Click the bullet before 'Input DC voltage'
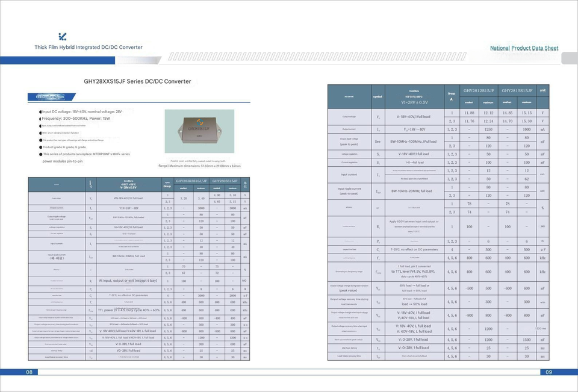This screenshot has height=392, width=578. pos(39,112)
